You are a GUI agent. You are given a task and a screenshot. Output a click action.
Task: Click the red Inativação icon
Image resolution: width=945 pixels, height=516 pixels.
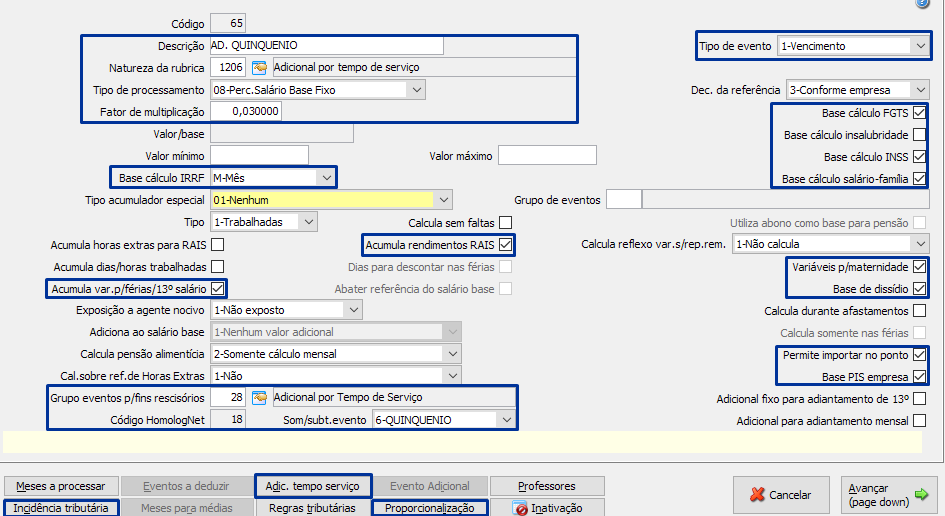[520, 508]
